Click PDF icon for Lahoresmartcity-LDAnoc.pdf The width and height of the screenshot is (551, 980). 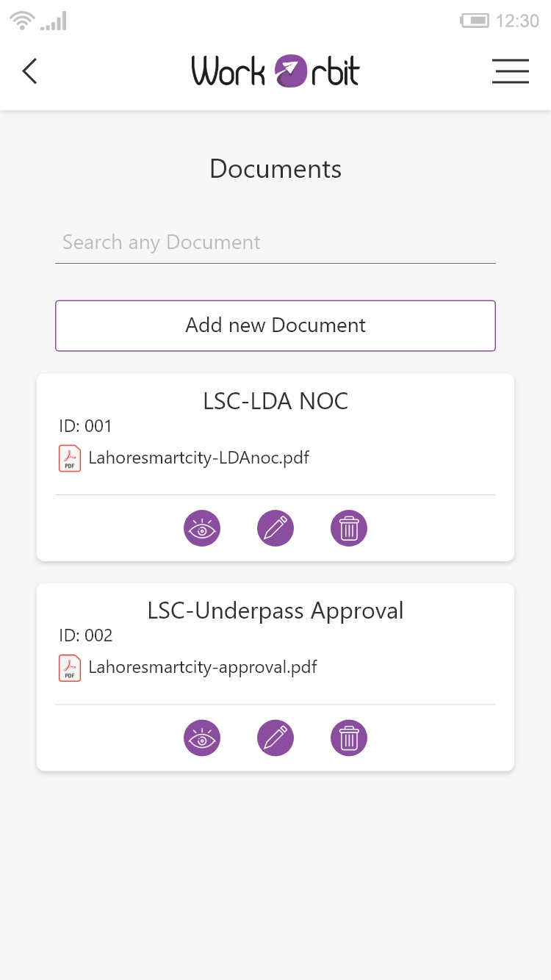(x=70, y=458)
